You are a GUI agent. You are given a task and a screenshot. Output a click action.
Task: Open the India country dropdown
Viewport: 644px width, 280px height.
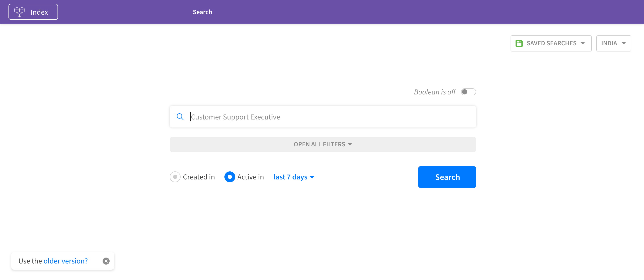614,43
